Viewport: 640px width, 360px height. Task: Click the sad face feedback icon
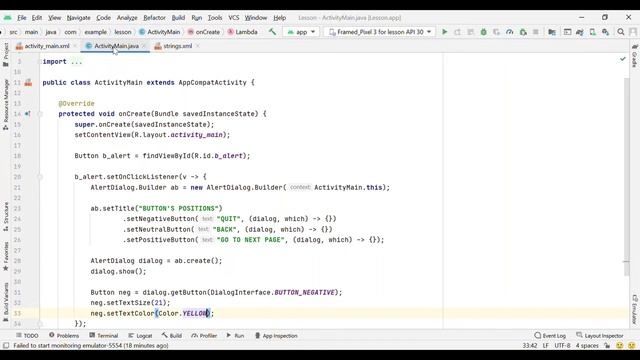632,346
